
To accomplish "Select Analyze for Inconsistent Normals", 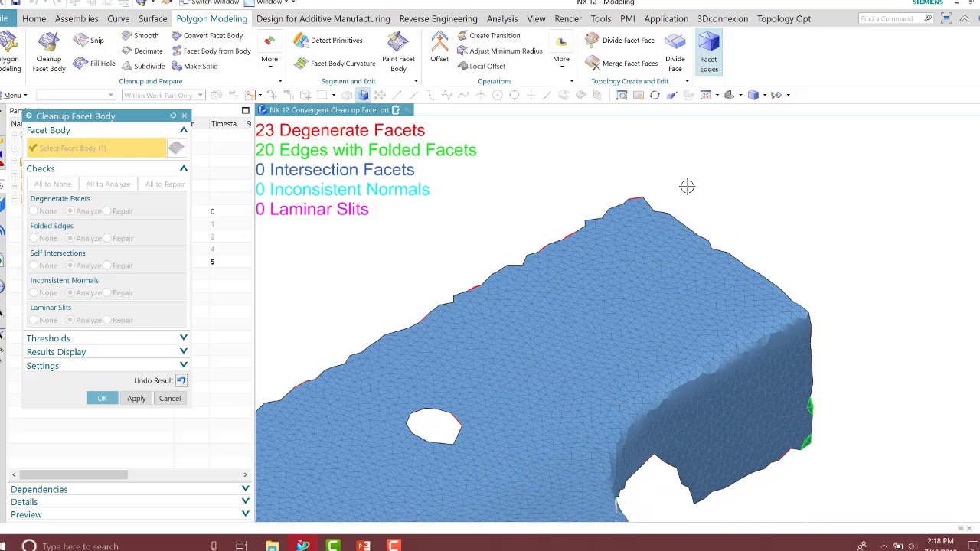I will coord(70,293).
